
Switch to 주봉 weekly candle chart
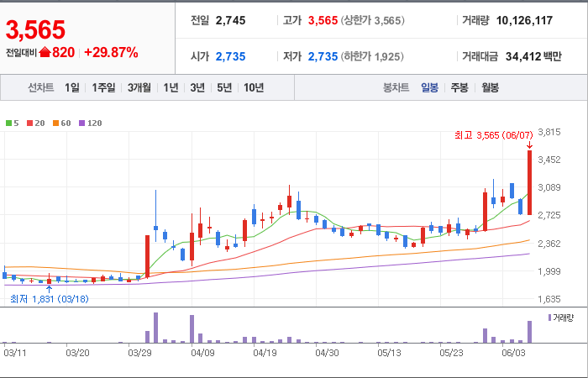(x=459, y=87)
